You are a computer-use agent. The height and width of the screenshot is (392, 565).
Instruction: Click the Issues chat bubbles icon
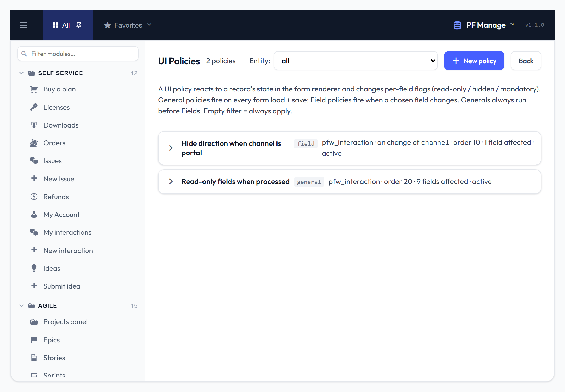34,161
